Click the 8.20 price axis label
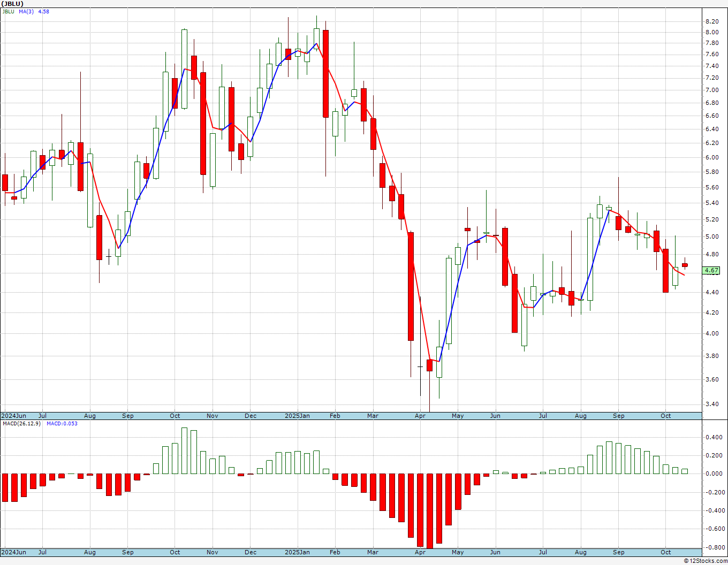This screenshot has height=565, width=728. click(x=712, y=21)
